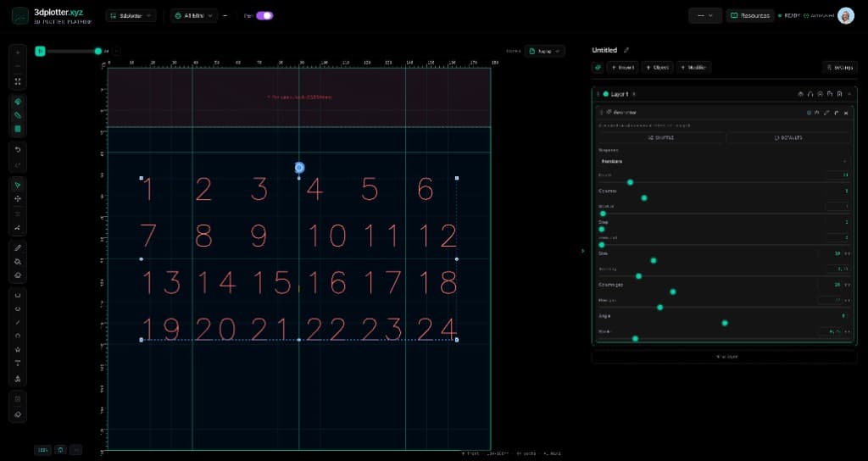
Task: Click the plus Object button
Action: click(x=657, y=68)
